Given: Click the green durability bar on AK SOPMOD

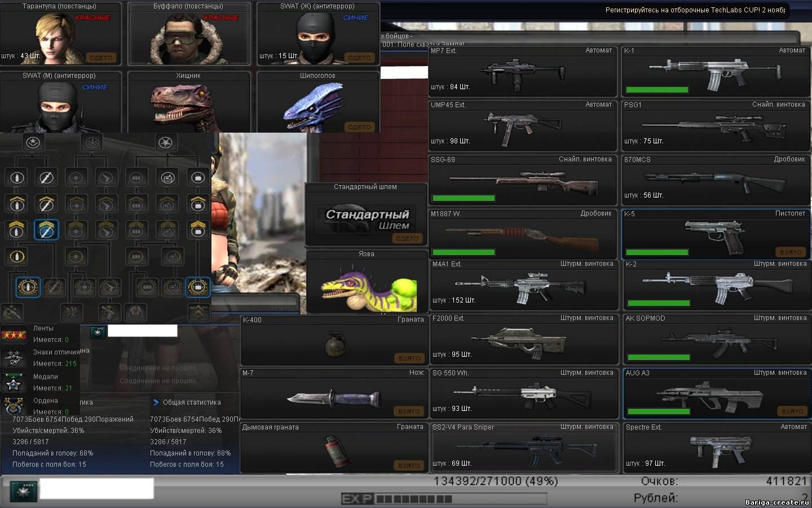Looking at the screenshot, I should click(x=659, y=357).
